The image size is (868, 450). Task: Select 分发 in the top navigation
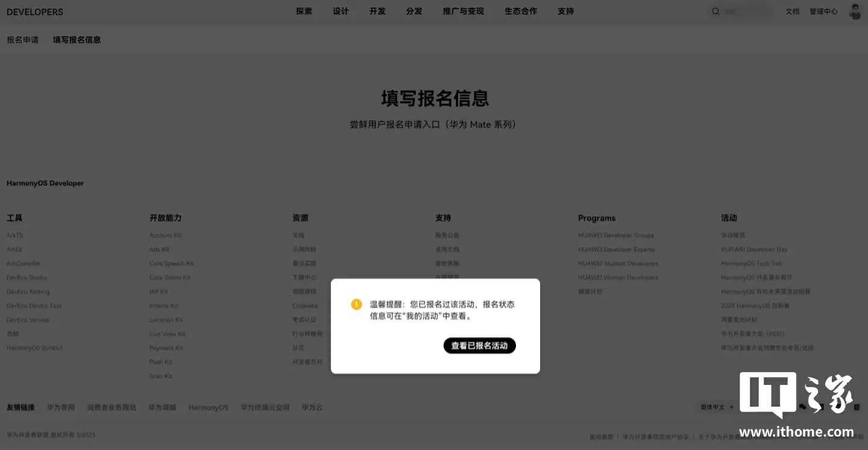[414, 11]
